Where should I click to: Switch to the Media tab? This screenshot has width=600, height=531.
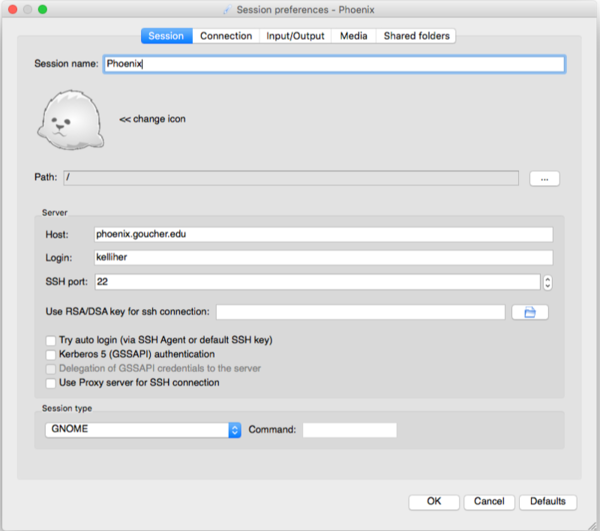(x=353, y=36)
